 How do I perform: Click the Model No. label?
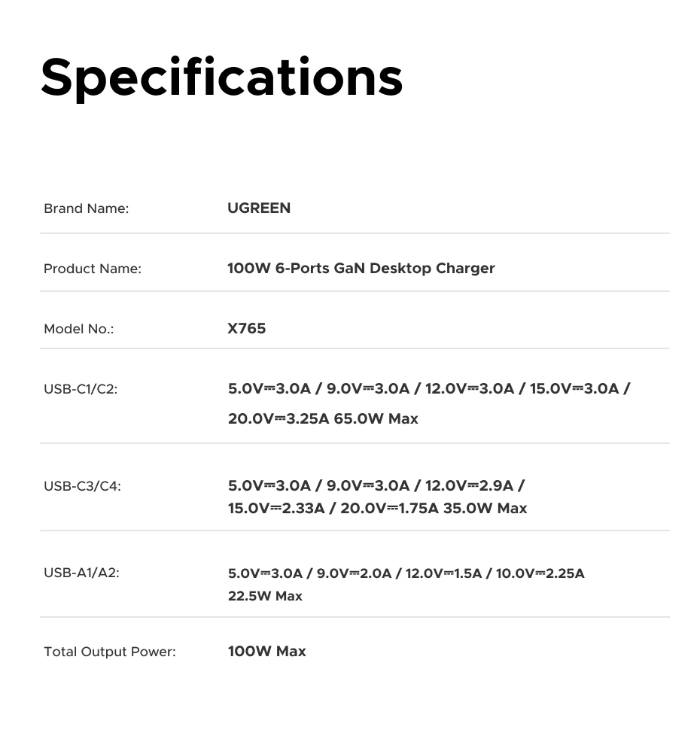(78, 329)
